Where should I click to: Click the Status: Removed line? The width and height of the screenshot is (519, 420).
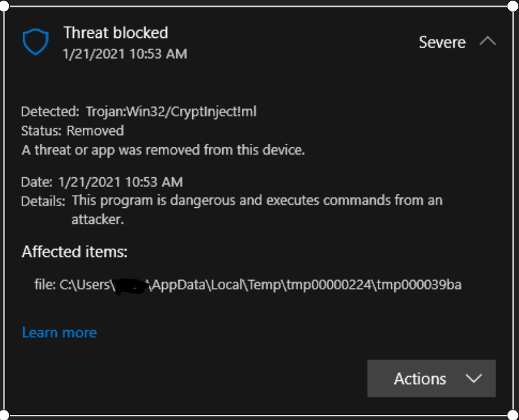click(x=72, y=130)
